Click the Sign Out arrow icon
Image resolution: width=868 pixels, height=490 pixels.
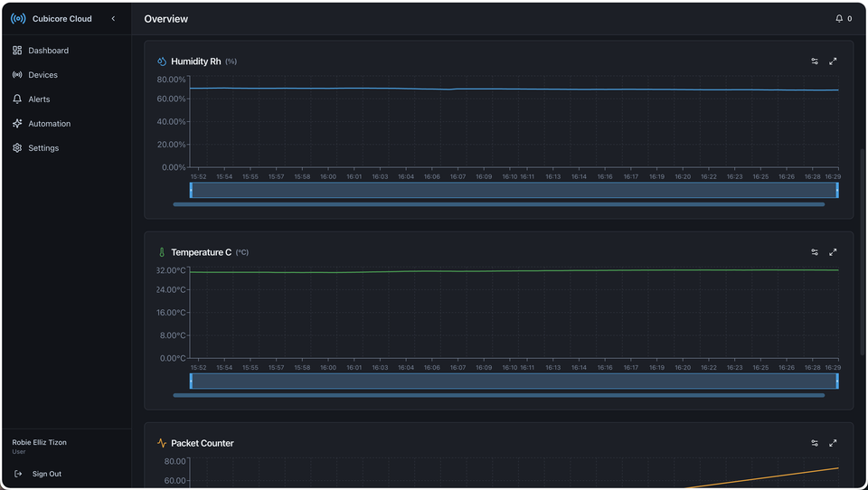[18, 474]
